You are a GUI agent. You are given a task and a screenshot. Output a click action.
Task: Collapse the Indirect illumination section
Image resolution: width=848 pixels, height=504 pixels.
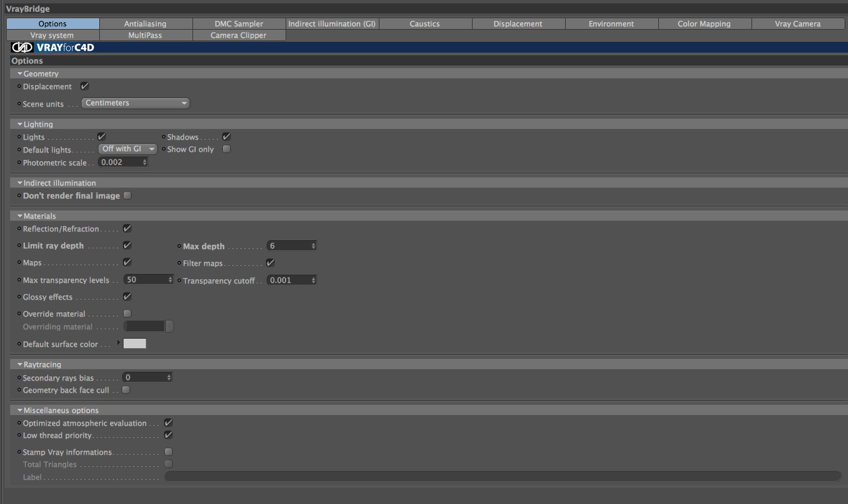20,183
